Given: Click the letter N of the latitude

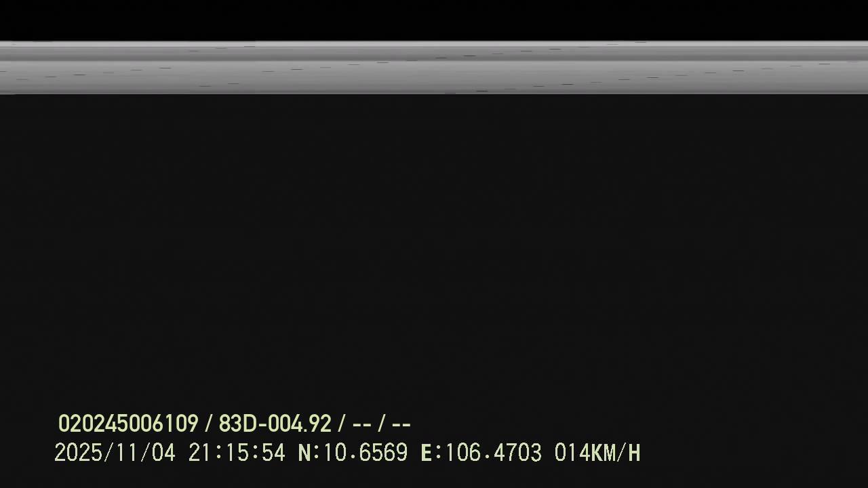Looking at the screenshot, I should point(304,453).
